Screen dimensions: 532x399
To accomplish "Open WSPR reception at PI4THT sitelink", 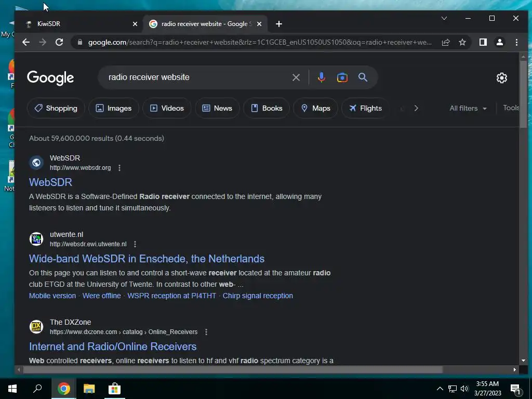I will pyautogui.click(x=171, y=296).
